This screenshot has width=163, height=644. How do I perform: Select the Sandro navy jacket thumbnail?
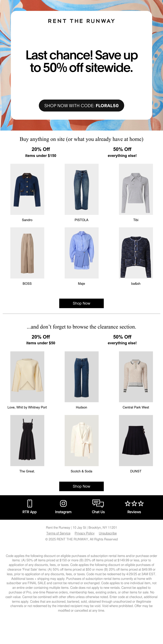point(27,189)
